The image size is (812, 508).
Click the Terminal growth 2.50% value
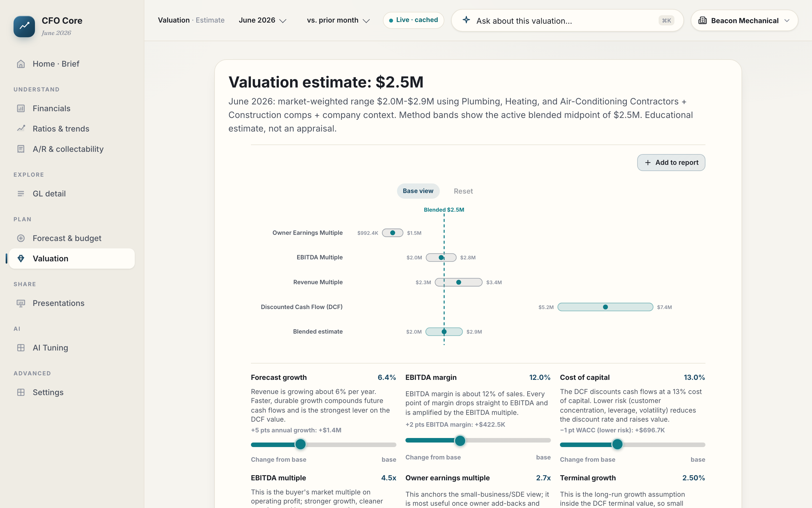(x=694, y=478)
